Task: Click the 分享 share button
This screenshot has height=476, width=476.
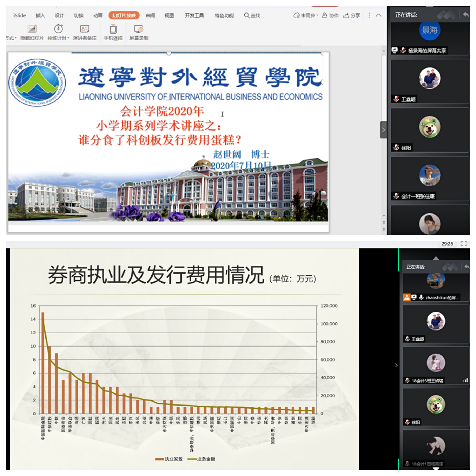Action: tap(352, 15)
